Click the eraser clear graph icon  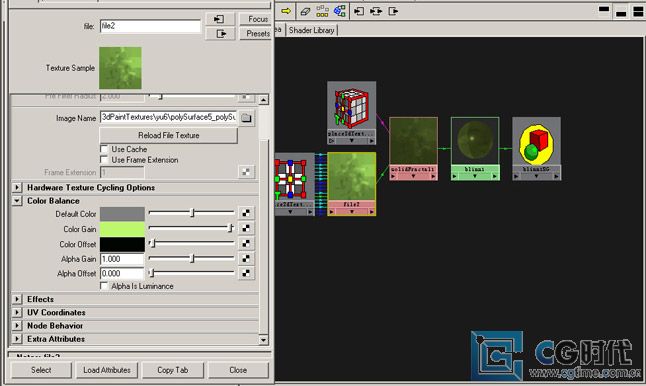tap(305, 11)
